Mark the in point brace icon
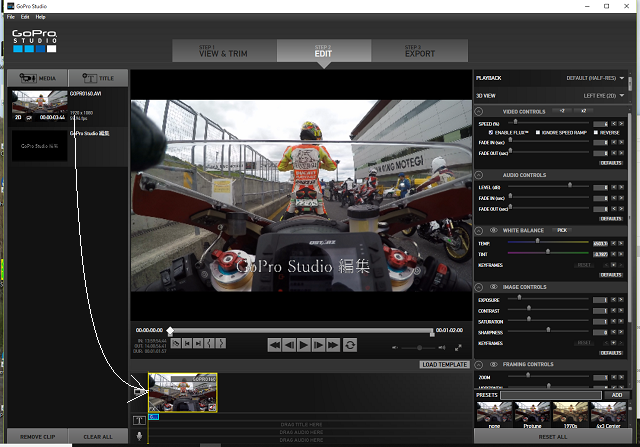 point(209,343)
